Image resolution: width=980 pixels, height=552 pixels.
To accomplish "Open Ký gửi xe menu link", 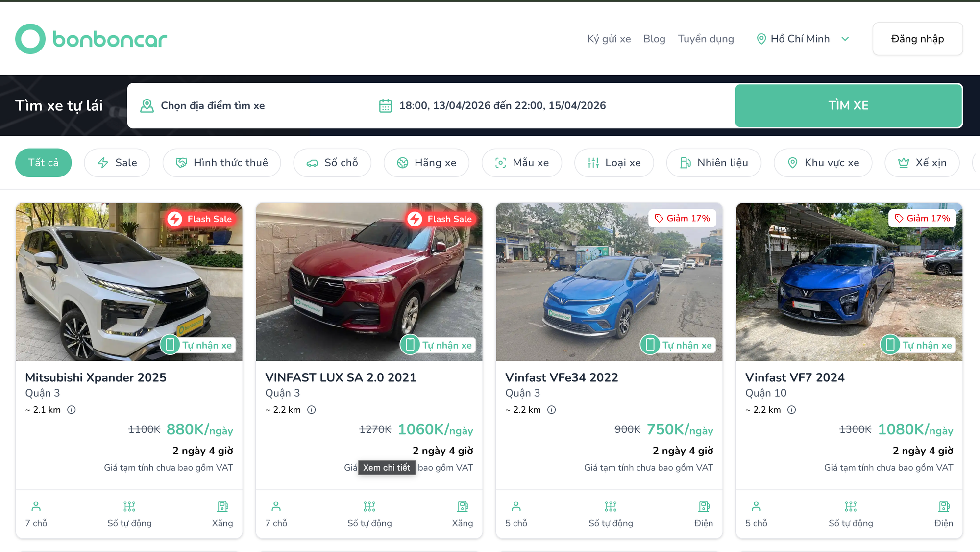I will tap(609, 39).
